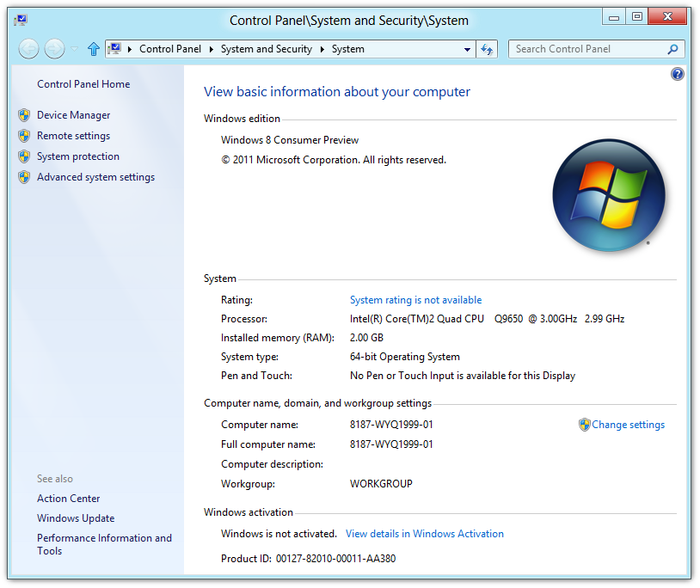The image size is (700, 588).
Task: Open View details in Windows Activation
Action: pyautogui.click(x=424, y=534)
